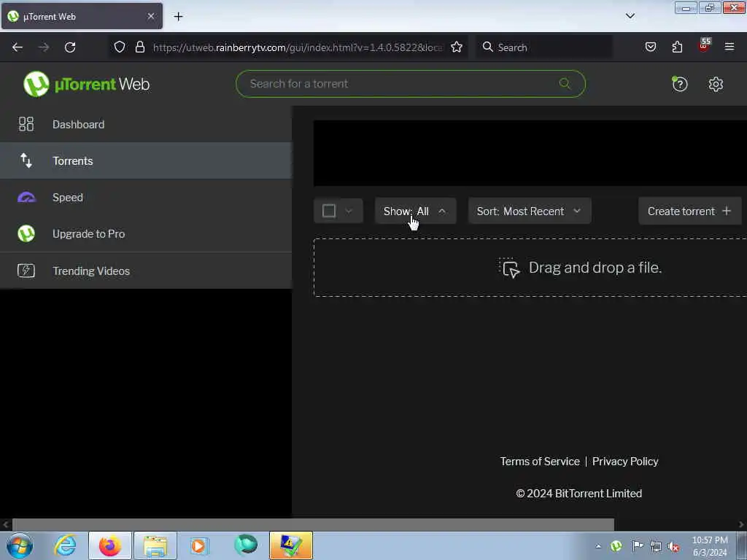Click the Create torrent button

pyautogui.click(x=689, y=211)
